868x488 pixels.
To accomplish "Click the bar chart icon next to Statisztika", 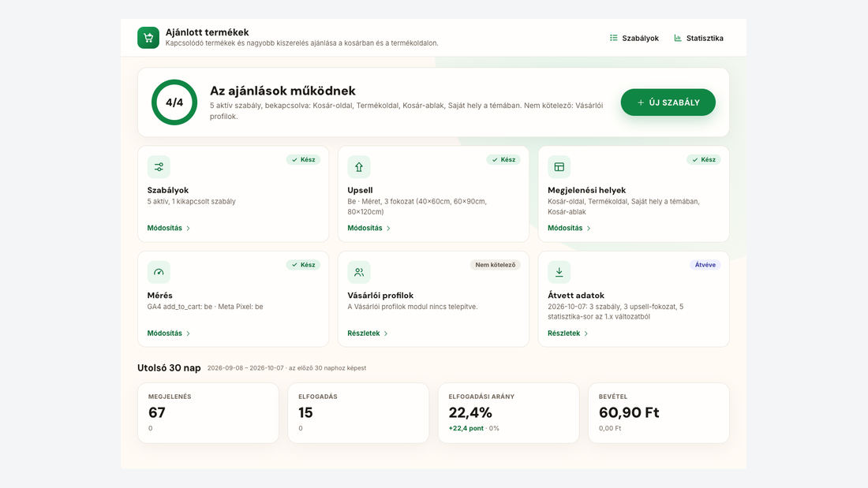I will 678,38.
